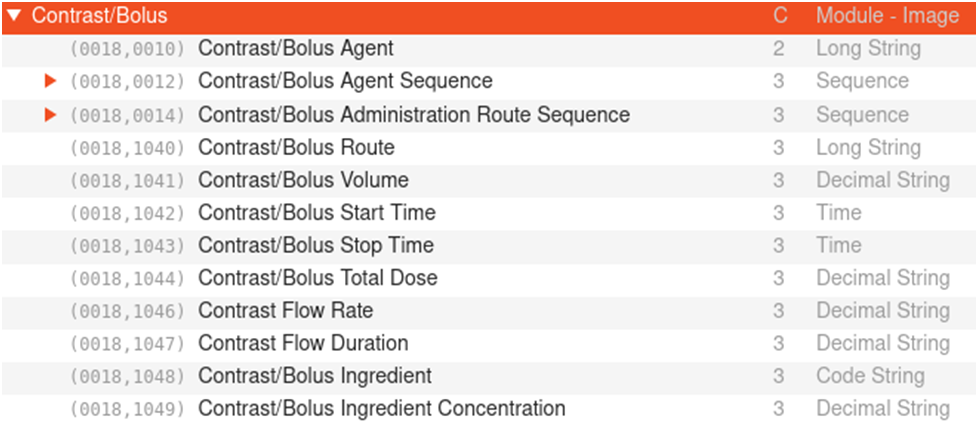This screenshot has height=428, width=978.
Task: Open the Contrast/Bolus Stop Time entry
Action: [315, 245]
